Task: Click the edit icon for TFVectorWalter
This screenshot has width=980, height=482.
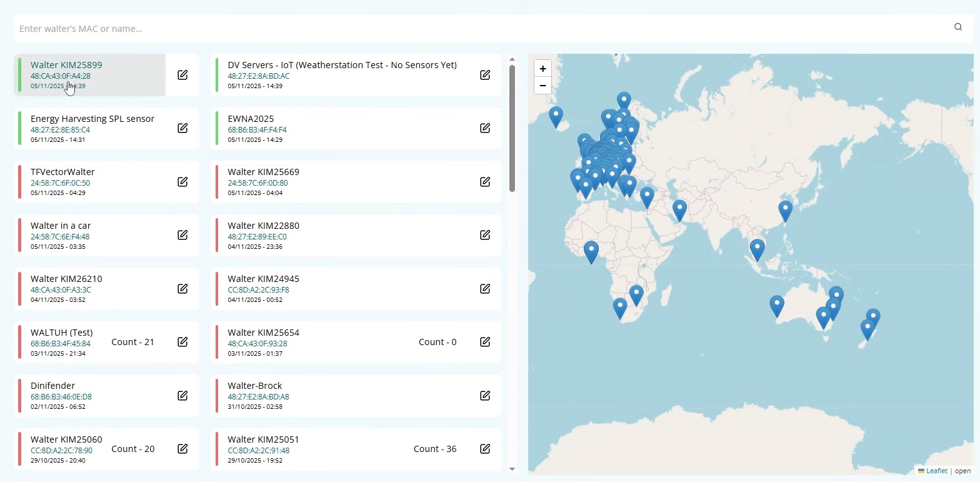Action: (182, 182)
